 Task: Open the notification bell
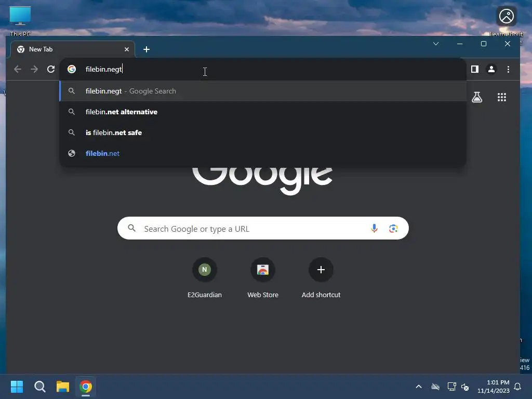click(x=517, y=387)
